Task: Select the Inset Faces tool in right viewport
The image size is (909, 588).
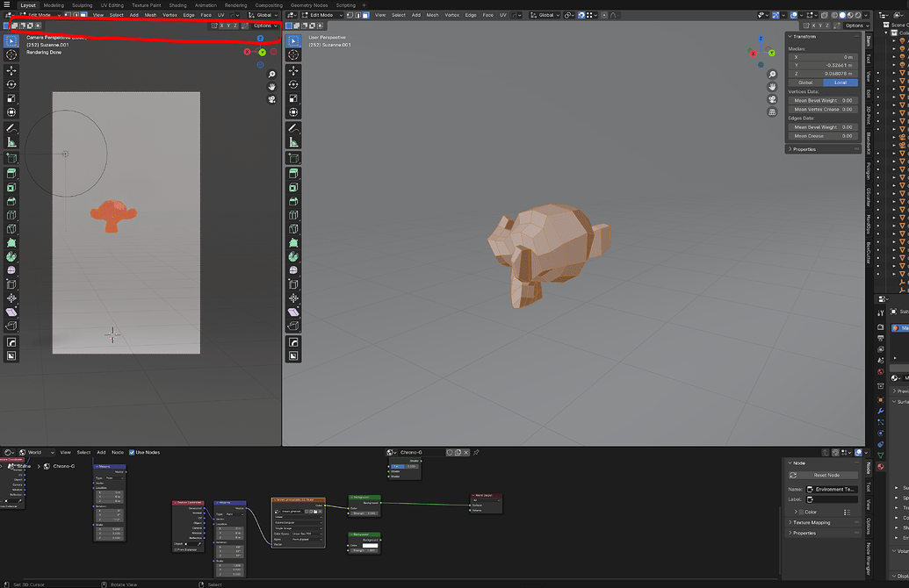Action: click(293, 188)
